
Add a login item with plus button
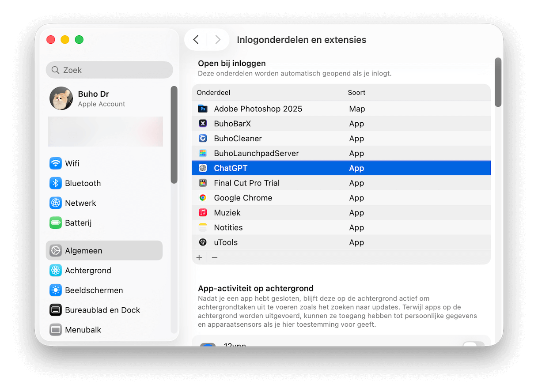click(199, 257)
